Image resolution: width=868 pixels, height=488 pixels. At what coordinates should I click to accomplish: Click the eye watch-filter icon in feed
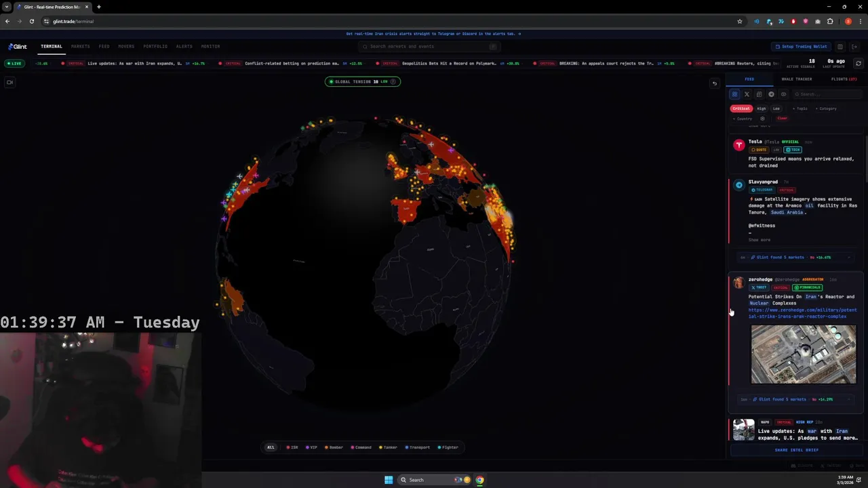pyautogui.click(x=783, y=94)
